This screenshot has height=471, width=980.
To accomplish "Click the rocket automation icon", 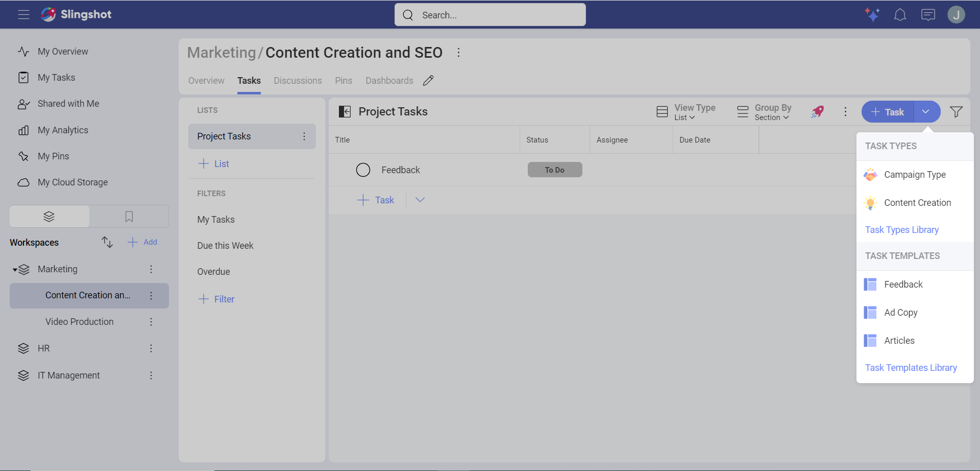I will (818, 112).
